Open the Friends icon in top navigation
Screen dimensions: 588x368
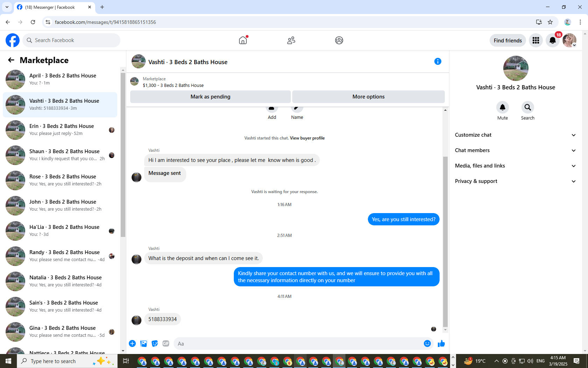[291, 40]
